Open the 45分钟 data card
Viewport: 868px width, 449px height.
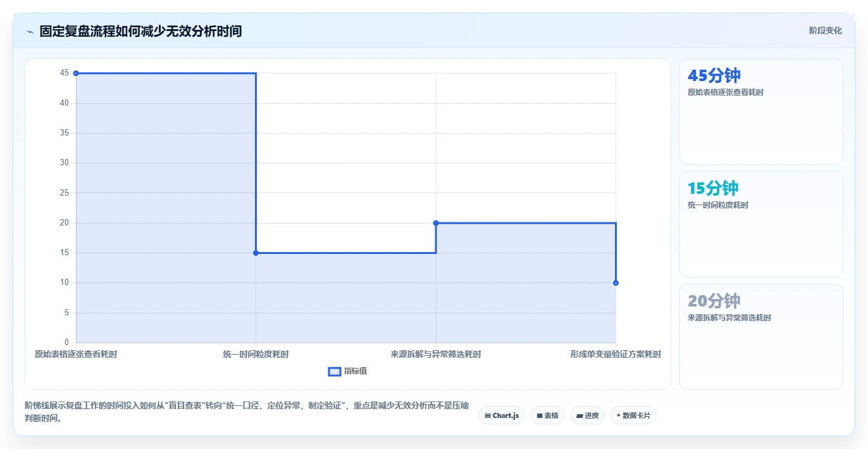coord(760,111)
